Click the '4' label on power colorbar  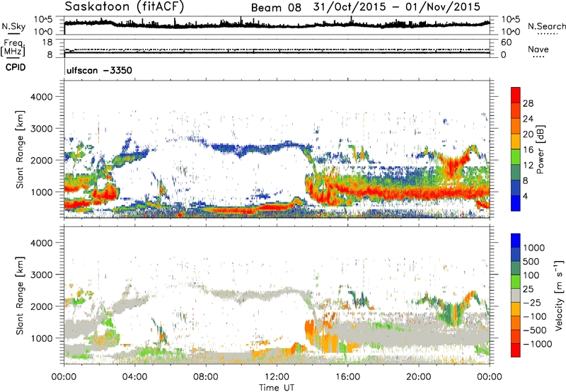(525, 196)
